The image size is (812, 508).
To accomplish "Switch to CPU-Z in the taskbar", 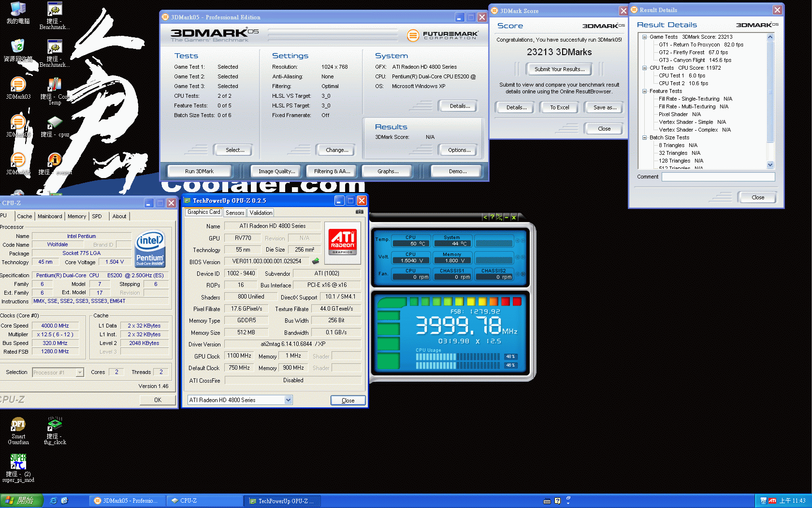I will pyautogui.click(x=204, y=501).
